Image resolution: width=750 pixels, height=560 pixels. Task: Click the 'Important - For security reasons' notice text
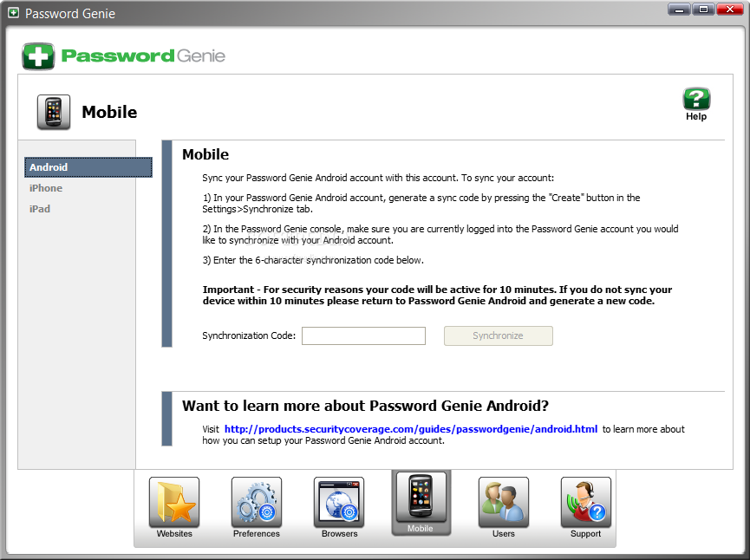(x=437, y=295)
